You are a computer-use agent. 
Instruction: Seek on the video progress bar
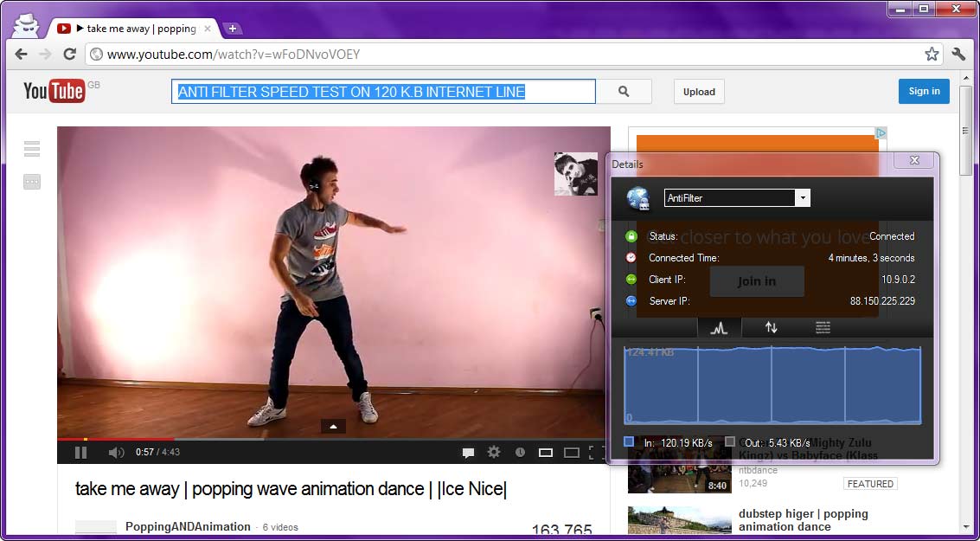click(334, 439)
